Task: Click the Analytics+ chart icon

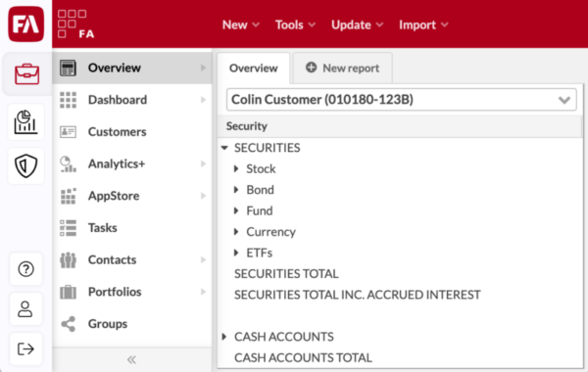Action: coord(68,164)
